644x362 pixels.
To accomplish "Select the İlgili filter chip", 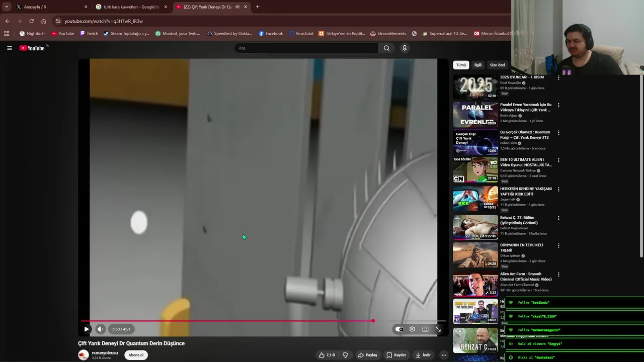I will pyautogui.click(x=478, y=65).
